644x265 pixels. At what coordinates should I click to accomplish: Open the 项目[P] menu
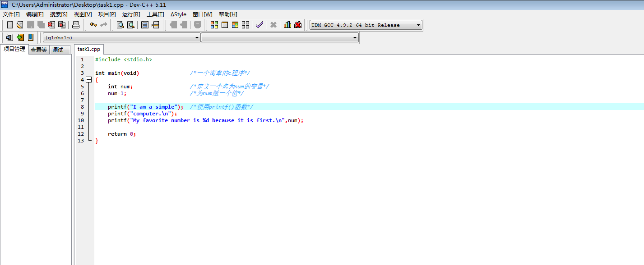107,14
